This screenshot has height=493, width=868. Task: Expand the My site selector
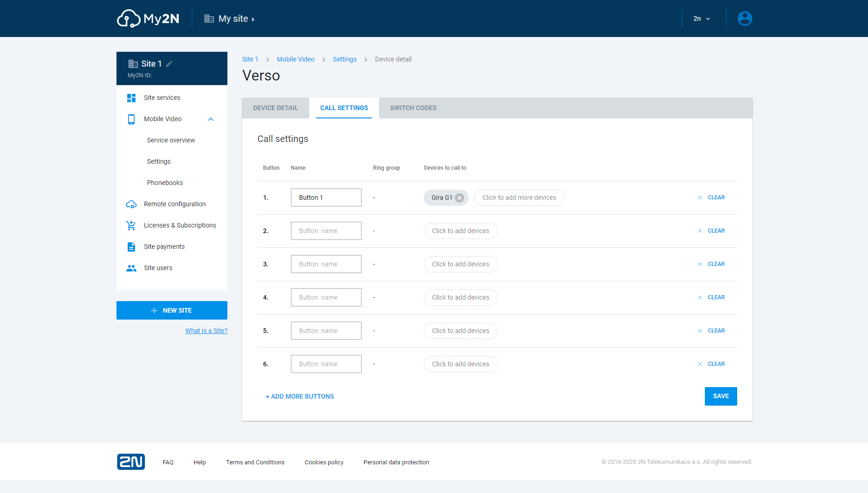[230, 19]
